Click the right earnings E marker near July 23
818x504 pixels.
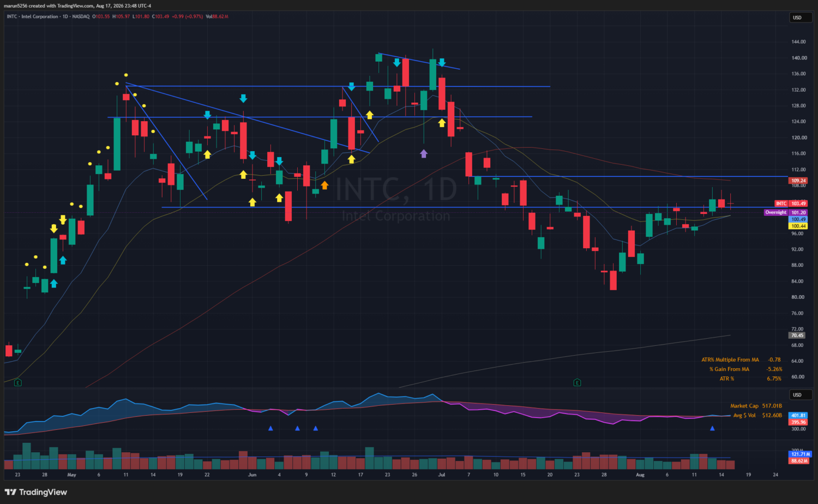tap(577, 382)
